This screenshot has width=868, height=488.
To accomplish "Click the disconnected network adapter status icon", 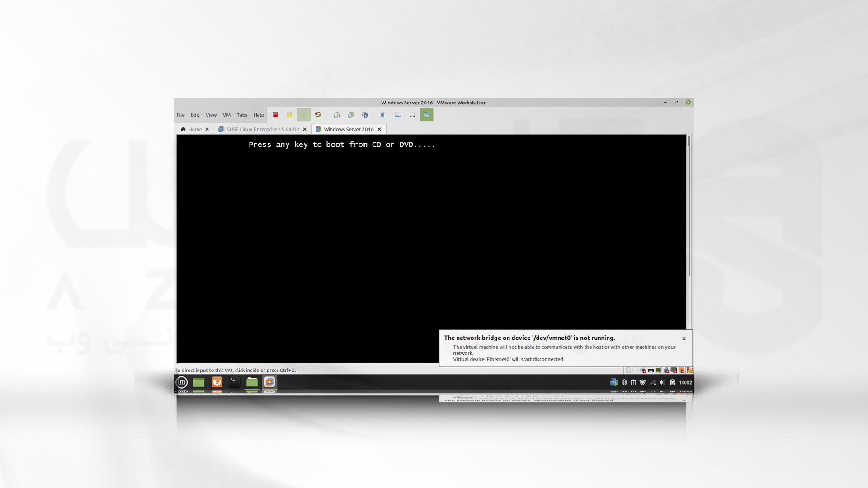I will (x=643, y=370).
